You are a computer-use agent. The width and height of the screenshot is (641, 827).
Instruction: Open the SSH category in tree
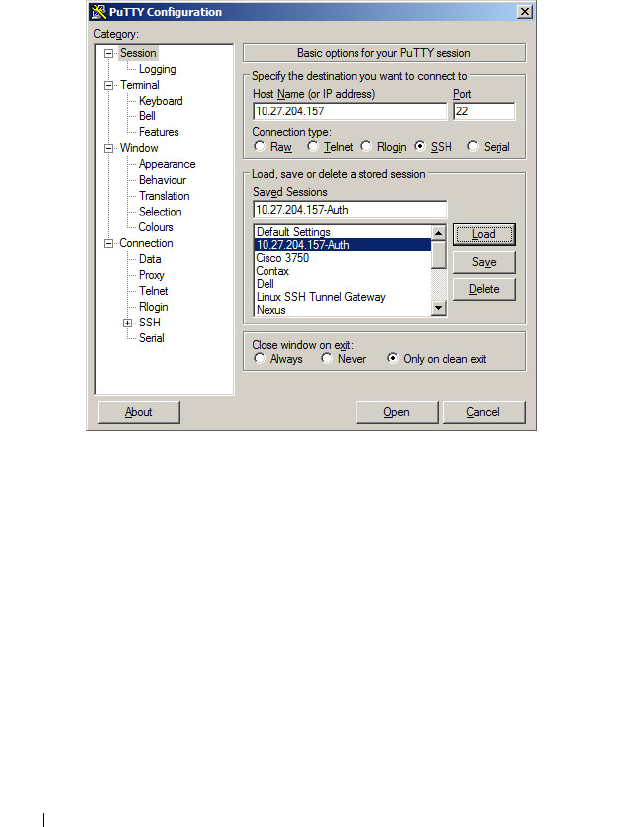150,322
